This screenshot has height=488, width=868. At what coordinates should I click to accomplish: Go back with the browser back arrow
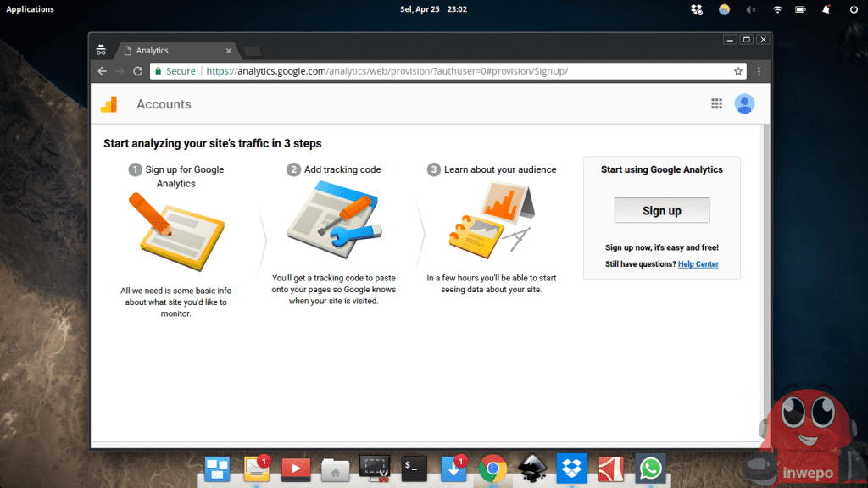pos(103,71)
